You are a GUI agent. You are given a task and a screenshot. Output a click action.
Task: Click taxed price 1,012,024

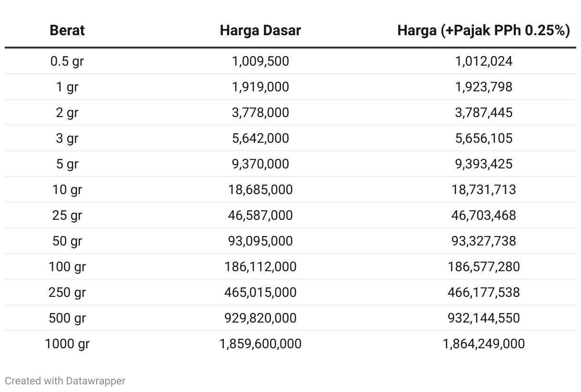coord(484,61)
